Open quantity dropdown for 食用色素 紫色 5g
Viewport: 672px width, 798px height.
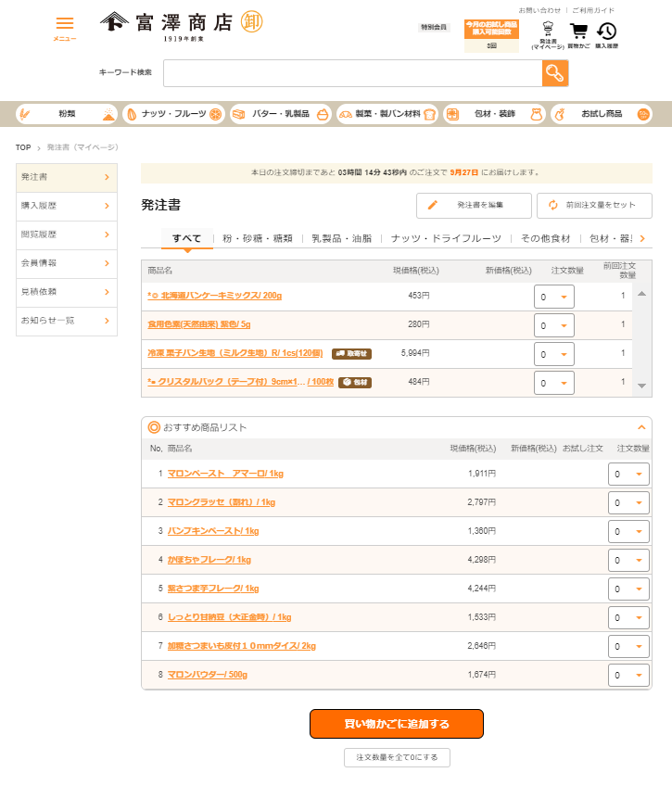pyautogui.click(x=554, y=325)
